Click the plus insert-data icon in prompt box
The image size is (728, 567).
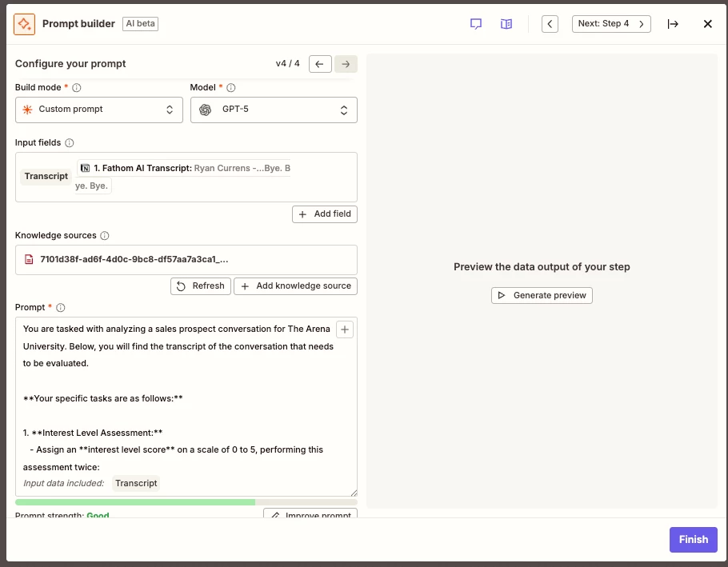point(345,329)
